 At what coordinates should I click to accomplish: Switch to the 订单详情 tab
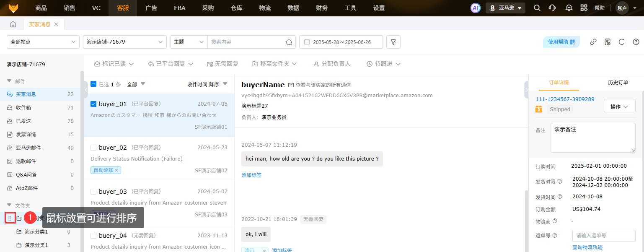(559, 83)
